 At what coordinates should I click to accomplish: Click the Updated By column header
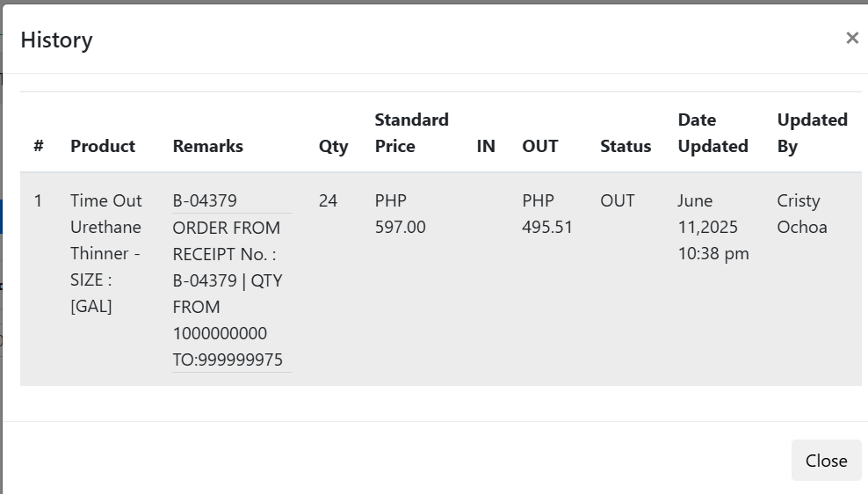(812, 133)
